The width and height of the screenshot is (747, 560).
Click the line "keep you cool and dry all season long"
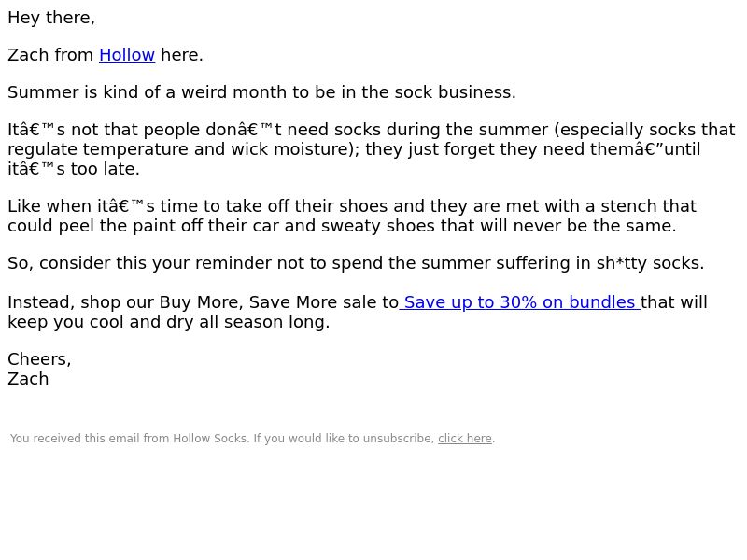169,322
